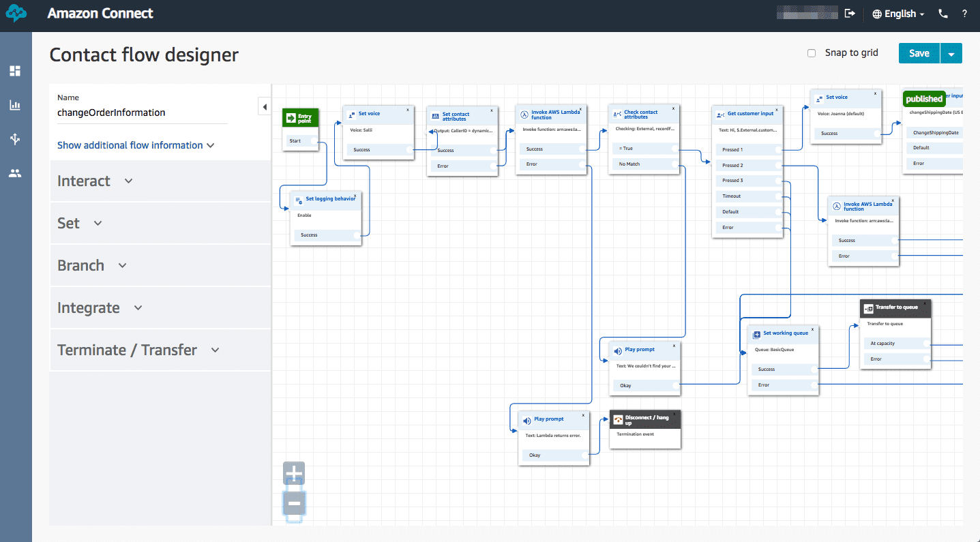
Task: Open the Set working queue block title
Action: [786, 333]
